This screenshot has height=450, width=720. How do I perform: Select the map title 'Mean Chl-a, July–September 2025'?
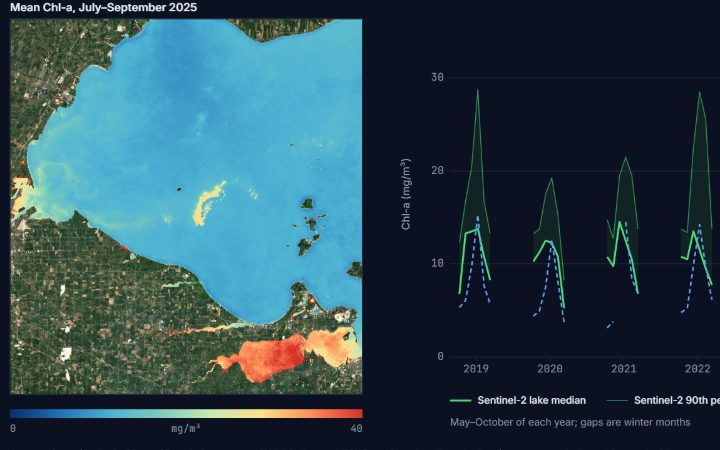pyautogui.click(x=103, y=7)
